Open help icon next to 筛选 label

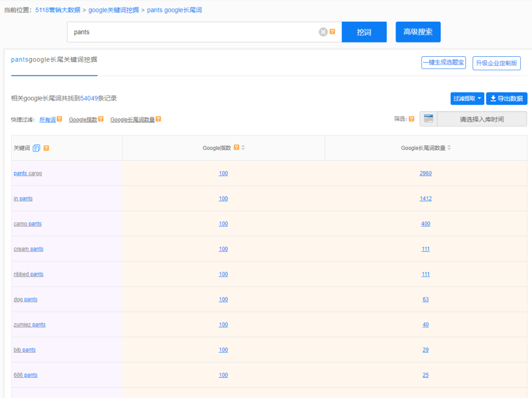pos(411,119)
